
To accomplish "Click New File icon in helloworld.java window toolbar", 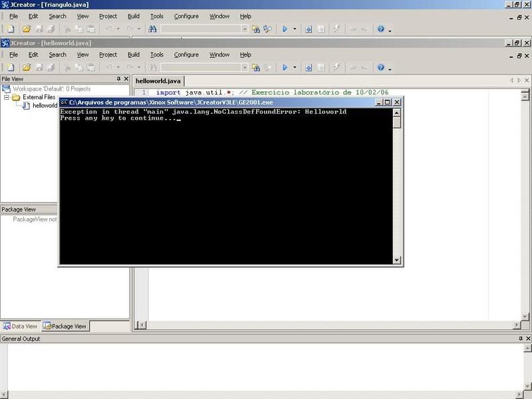I will pyautogui.click(x=10, y=67).
